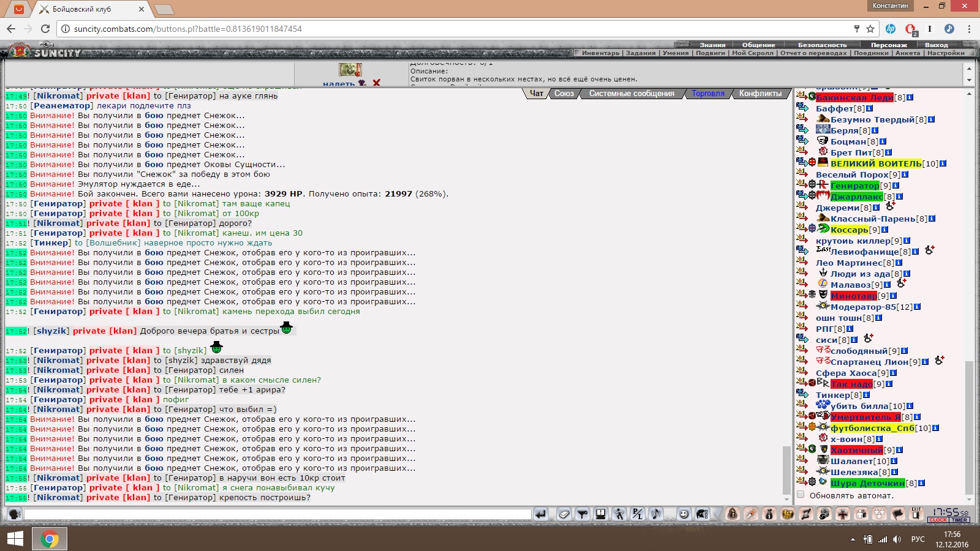The height and width of the screenshot is (551, 980).
Task: Click the funnel chat filter icon
Action: click(582, 514)
